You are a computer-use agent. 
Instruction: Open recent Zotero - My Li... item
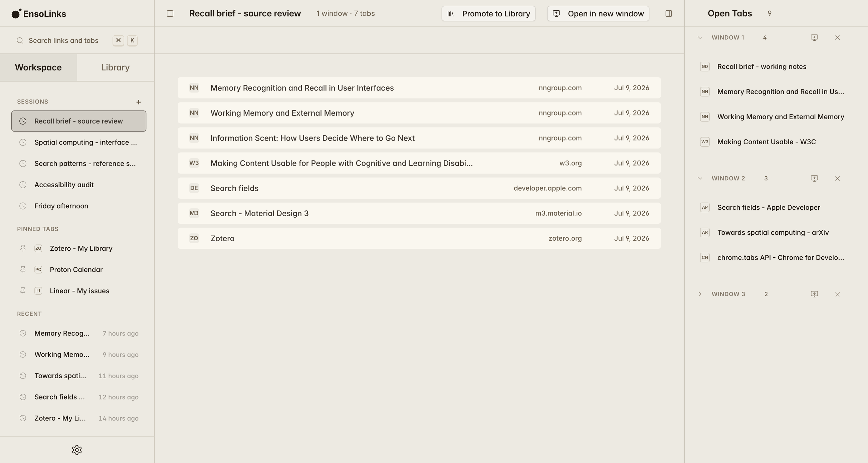coord(79,418)
